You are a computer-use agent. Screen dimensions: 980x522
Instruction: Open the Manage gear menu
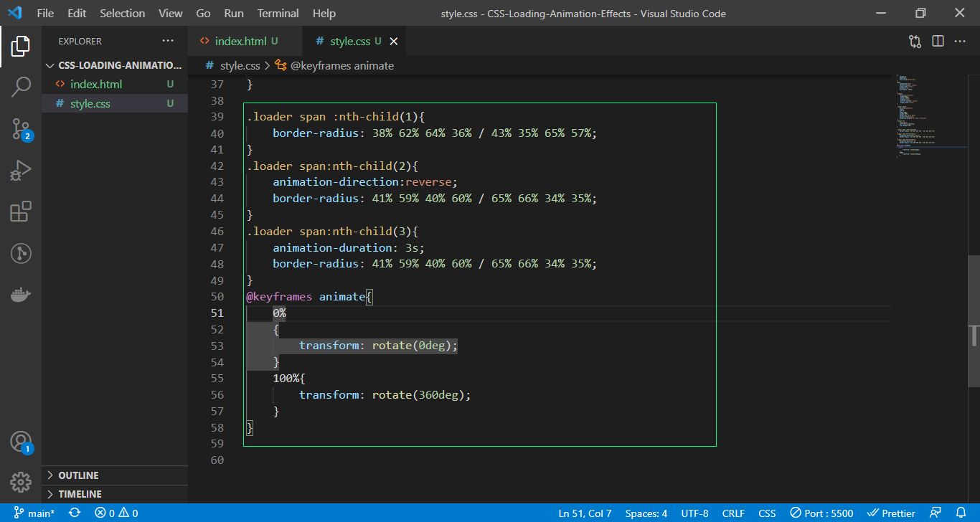pyautogui.click(x=21, y=482)
